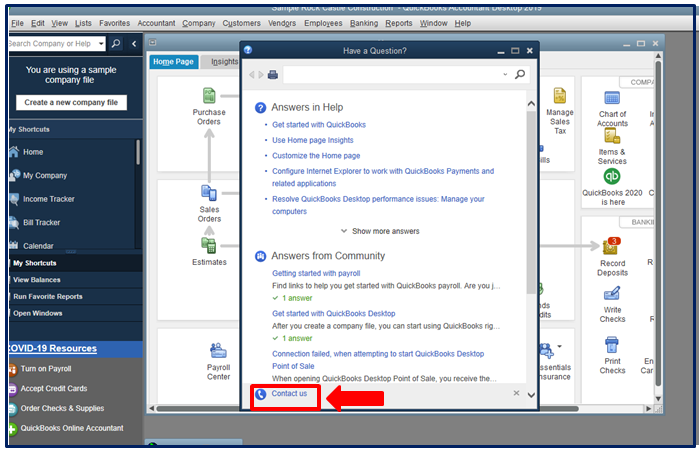
Task: Open the Reports menu
Action: coord(399,23)
